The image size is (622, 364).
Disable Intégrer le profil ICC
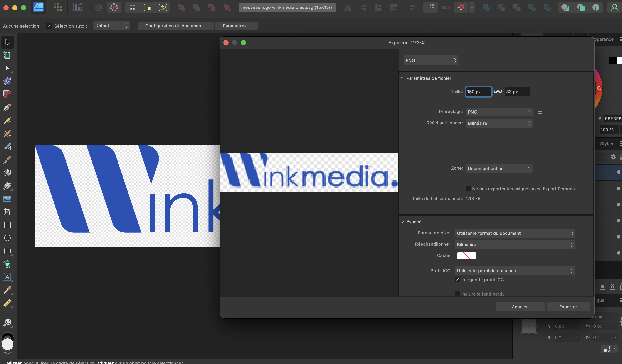(457, 279)
